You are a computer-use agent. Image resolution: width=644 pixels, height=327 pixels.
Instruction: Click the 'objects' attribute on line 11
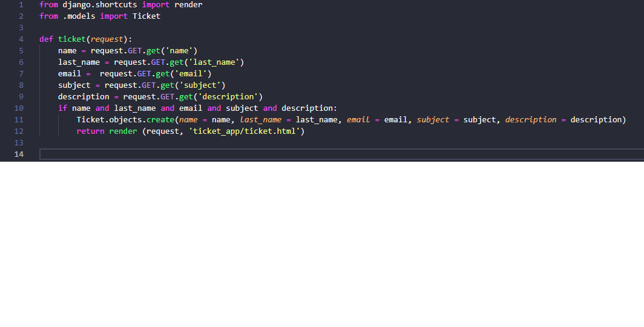coord(125,120)
